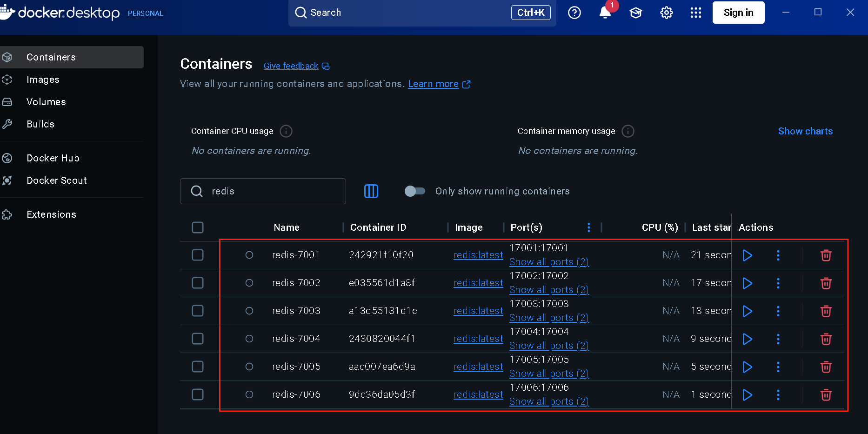Delete the redis-7001 container
Viewport: 868px width, 434px height.
click(826, 255)
